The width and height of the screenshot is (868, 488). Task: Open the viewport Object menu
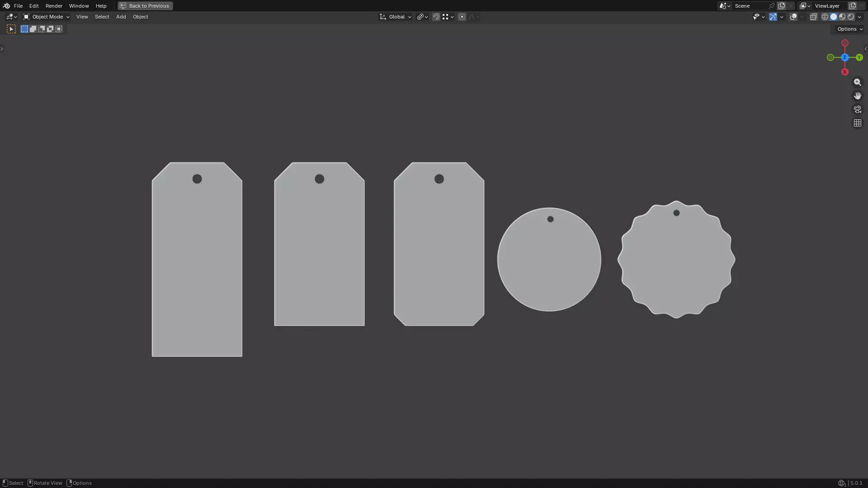(x=140, y=17)
